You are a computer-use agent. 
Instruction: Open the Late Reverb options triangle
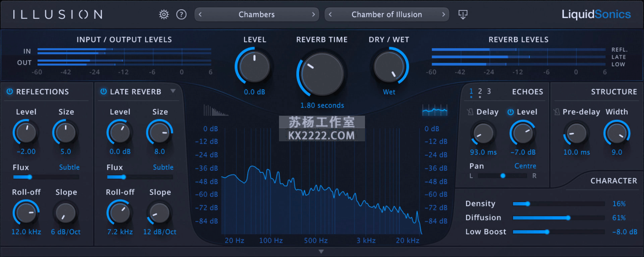(173, 91)
